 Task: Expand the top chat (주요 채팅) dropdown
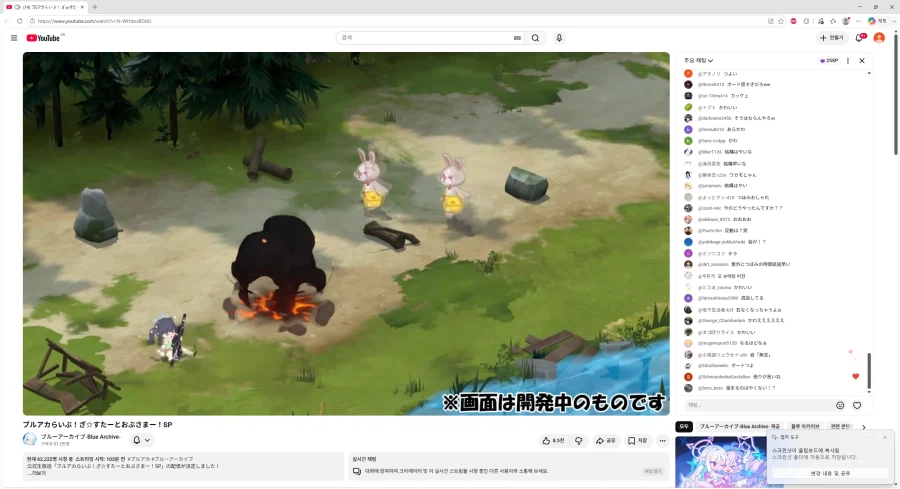(699, 60)
